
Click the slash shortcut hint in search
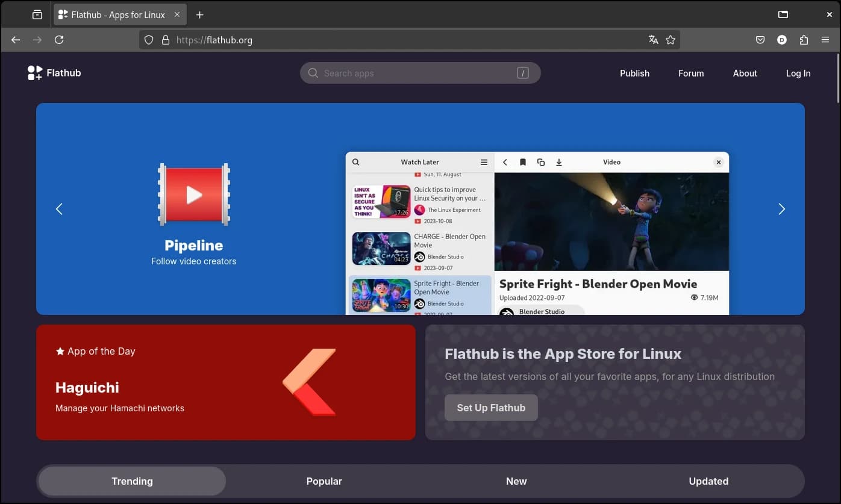(522, 73)
